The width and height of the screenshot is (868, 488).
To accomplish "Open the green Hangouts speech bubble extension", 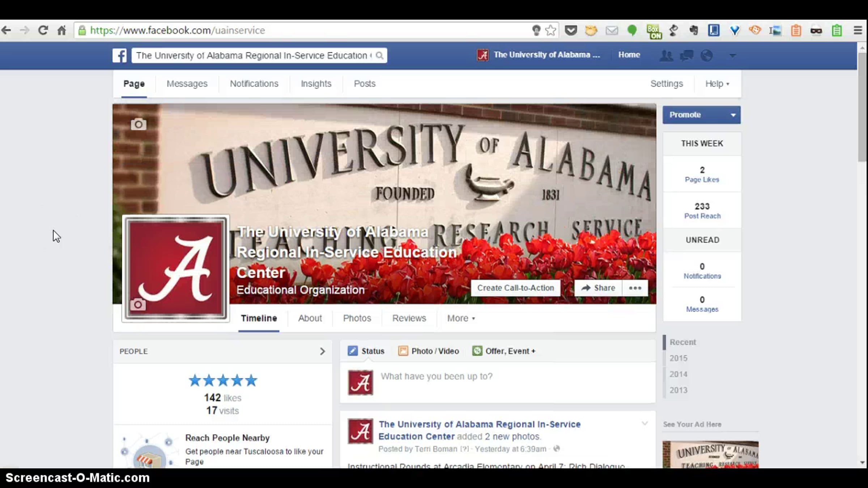I will (632, 31).
